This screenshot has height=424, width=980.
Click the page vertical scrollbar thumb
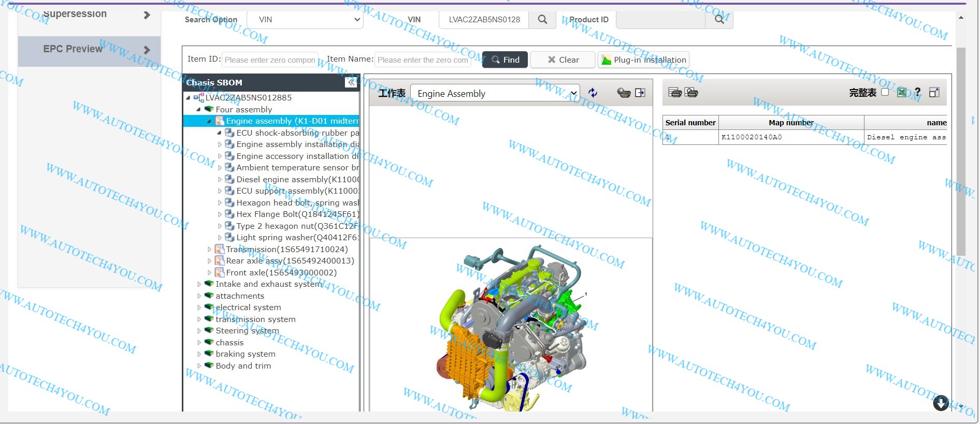[x=961, y=152]
